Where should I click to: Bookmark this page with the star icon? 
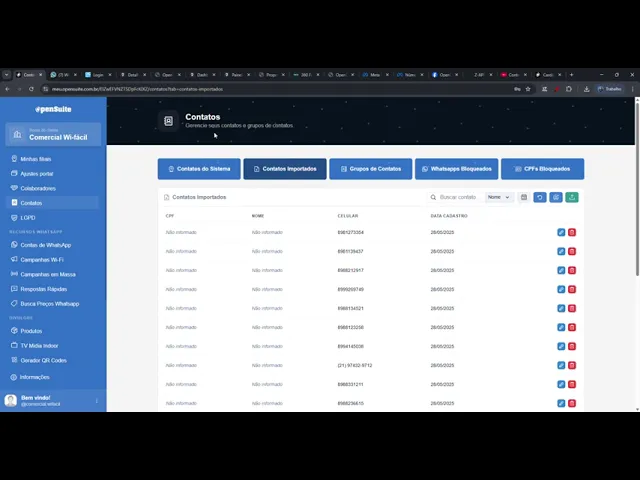point(528,89)
